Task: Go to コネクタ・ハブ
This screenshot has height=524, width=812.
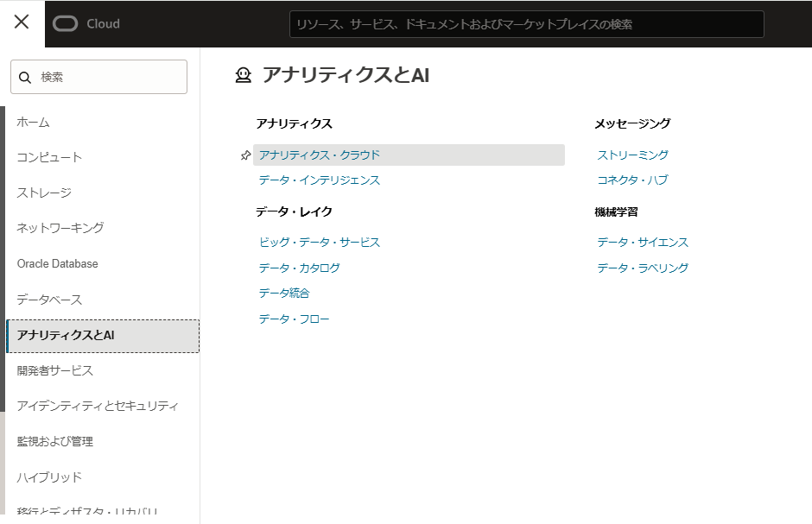Action: [633, 180]
